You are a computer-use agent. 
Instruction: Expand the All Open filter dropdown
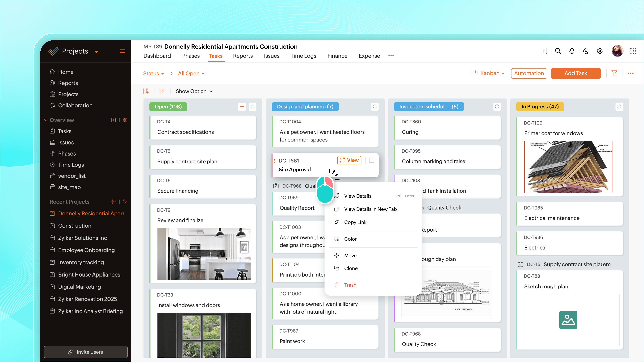point(191,73)
